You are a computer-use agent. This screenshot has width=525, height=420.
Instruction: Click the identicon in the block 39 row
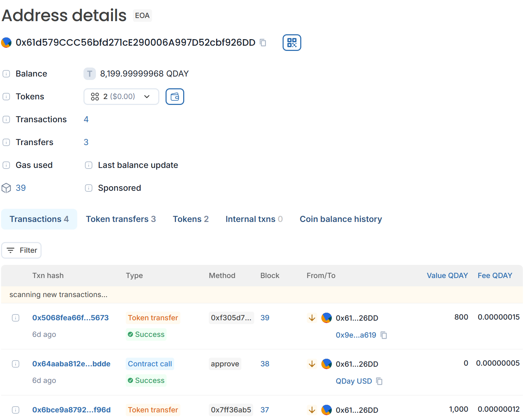coord(327,318)
